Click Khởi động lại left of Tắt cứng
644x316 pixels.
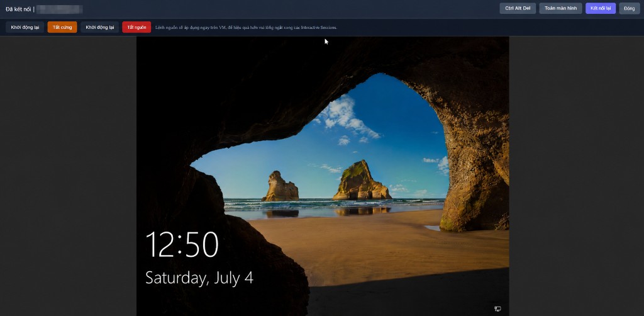(25, 27)
